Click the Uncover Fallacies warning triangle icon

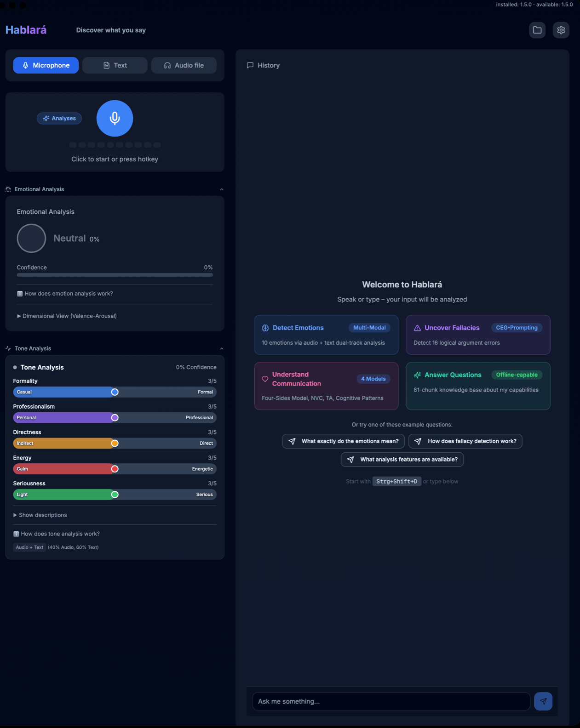click(417, 328)
